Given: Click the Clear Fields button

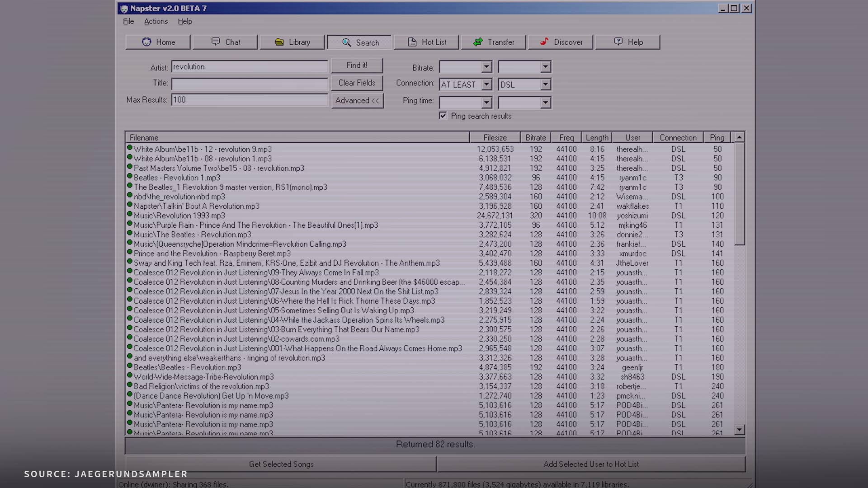Looking at the screenshot, I should (x=357, y=83).
